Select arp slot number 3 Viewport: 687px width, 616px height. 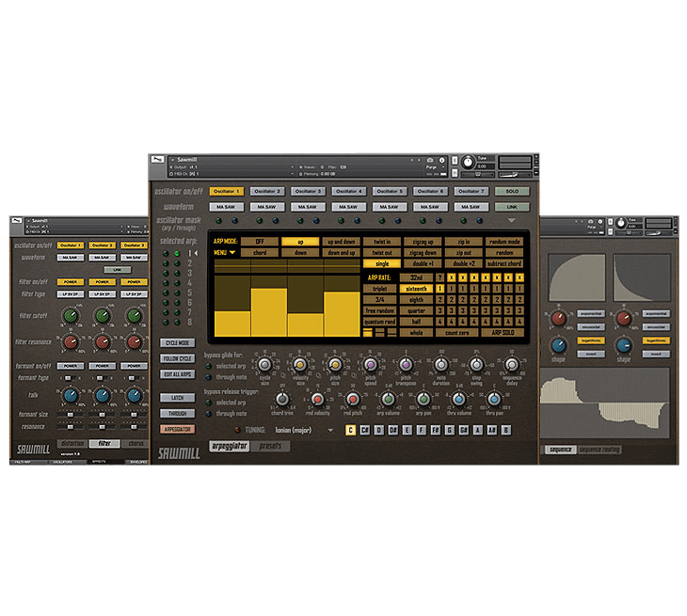[x=190, y=273]
